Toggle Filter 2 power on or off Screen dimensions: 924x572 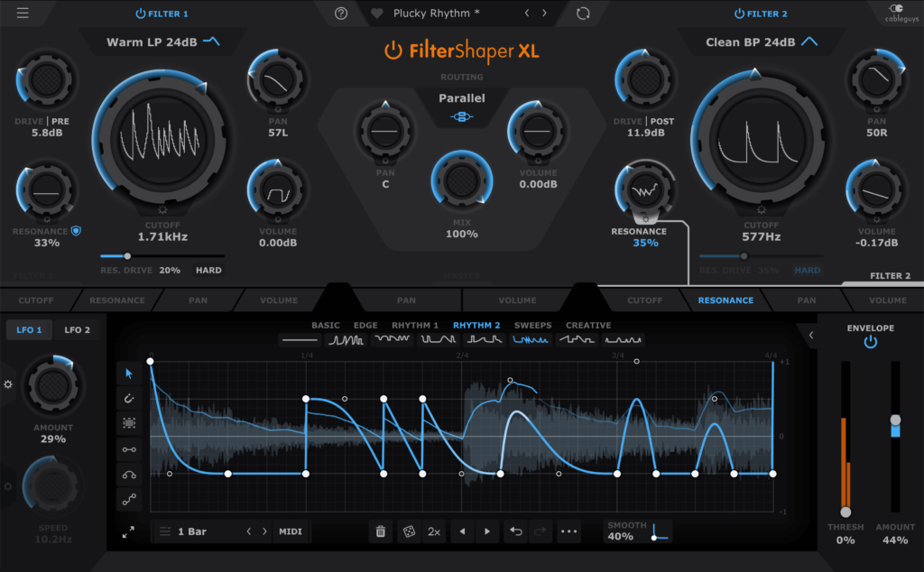(x=739, y=14)
